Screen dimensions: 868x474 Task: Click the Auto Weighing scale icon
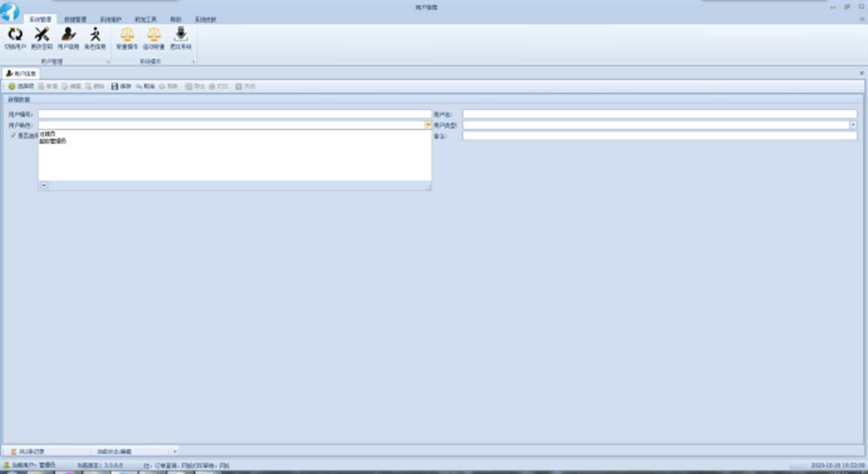point(153,34)
